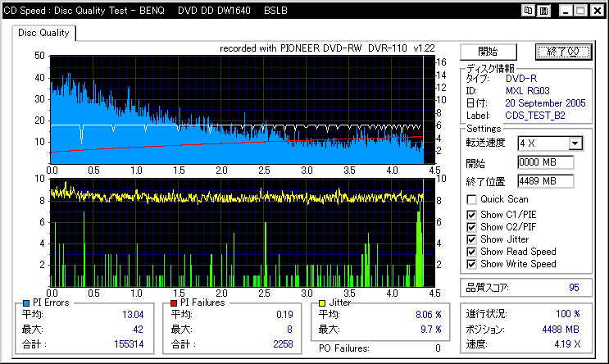Screen dimensions: 609x364
Task: Click Jitter maximum 9.7 %
Action: point(431,330)
